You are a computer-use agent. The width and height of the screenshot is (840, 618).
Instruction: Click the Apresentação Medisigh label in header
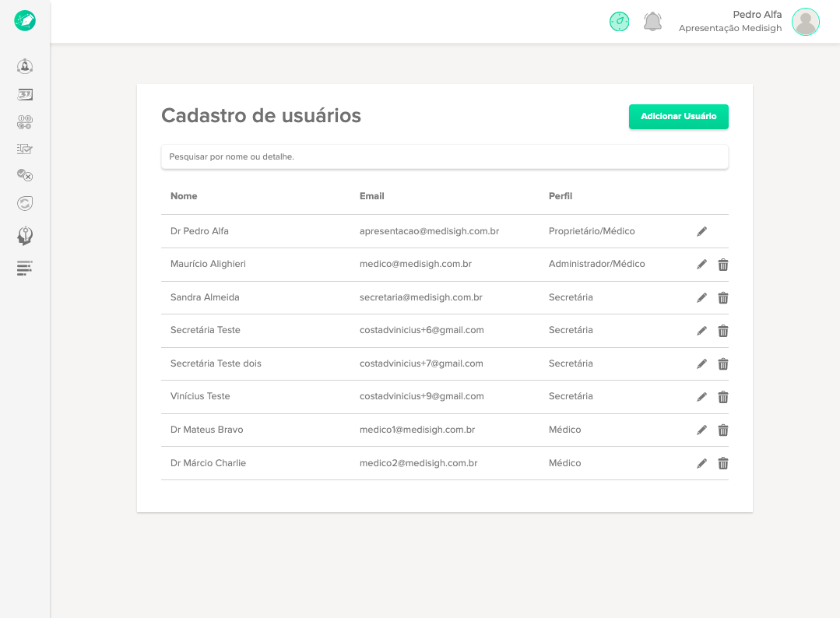pyautogui.click(x=730, y=28)
